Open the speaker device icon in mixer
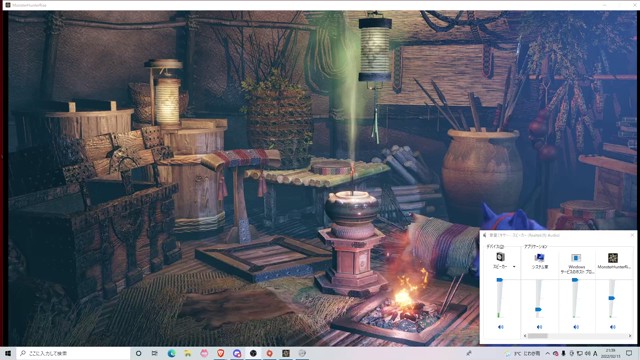This screenshot has height=360, width=640. pyautogui.click(x=500, y=257)
